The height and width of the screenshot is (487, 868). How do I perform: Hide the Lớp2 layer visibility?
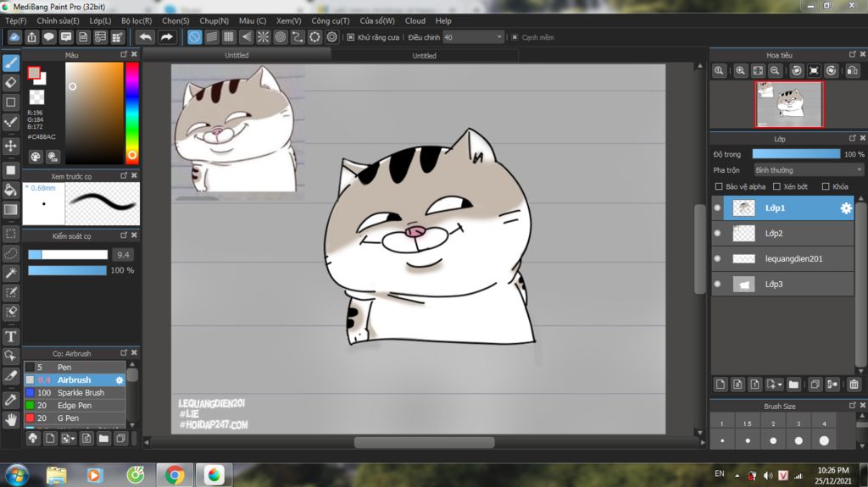coord(717,233)
